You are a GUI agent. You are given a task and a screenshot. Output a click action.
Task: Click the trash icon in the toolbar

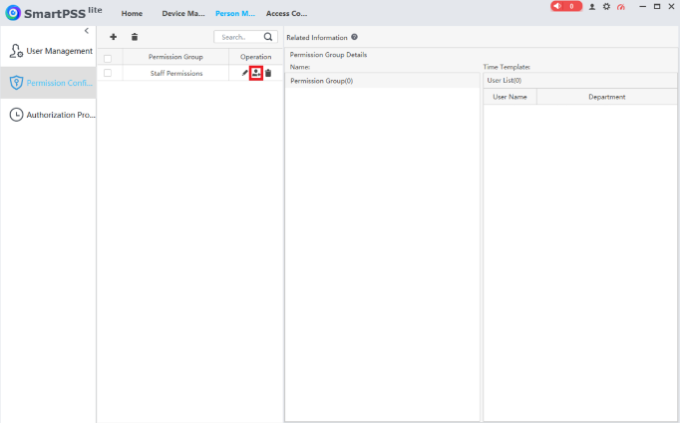(134, 37)
